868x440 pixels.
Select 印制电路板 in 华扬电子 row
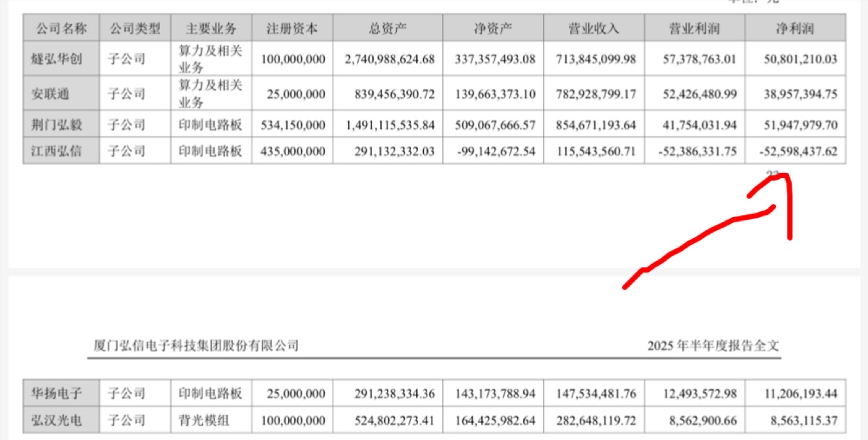pyautogui.click(x=211, y=393)
